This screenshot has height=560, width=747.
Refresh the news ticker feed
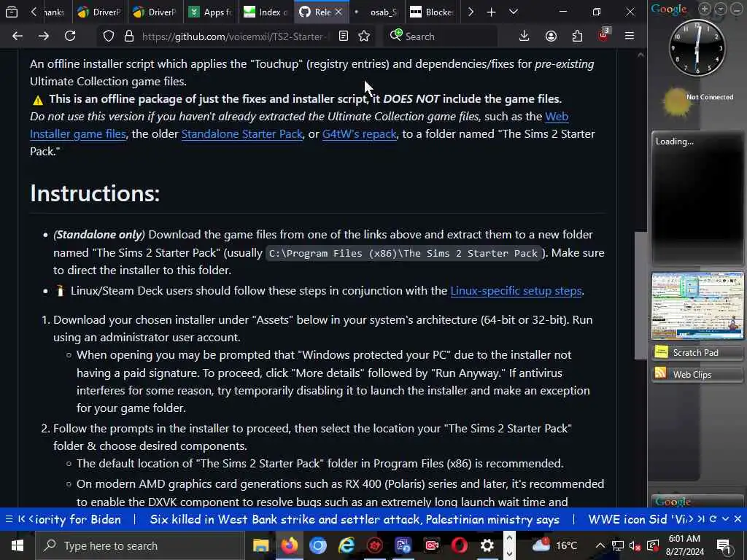pyautogui.click(x=713, y=519)
